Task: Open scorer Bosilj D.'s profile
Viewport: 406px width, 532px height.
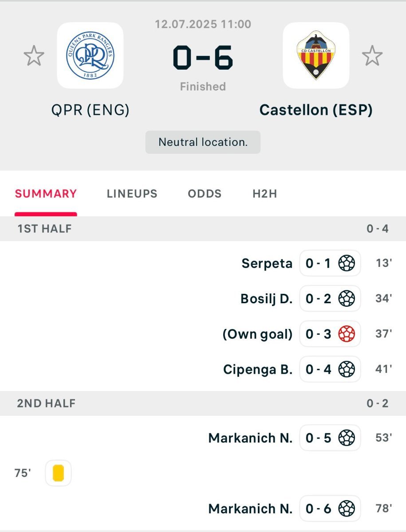Action: click(267, 298)
